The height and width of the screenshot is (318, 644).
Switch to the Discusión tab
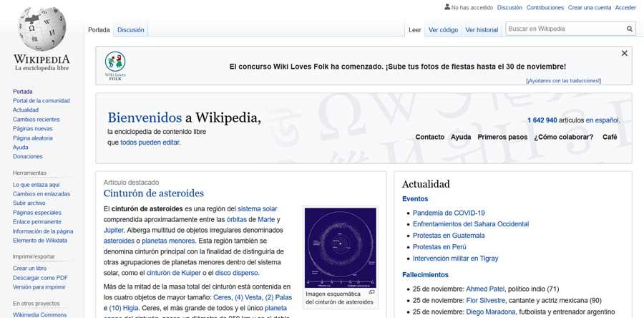(x=131, y=30)
